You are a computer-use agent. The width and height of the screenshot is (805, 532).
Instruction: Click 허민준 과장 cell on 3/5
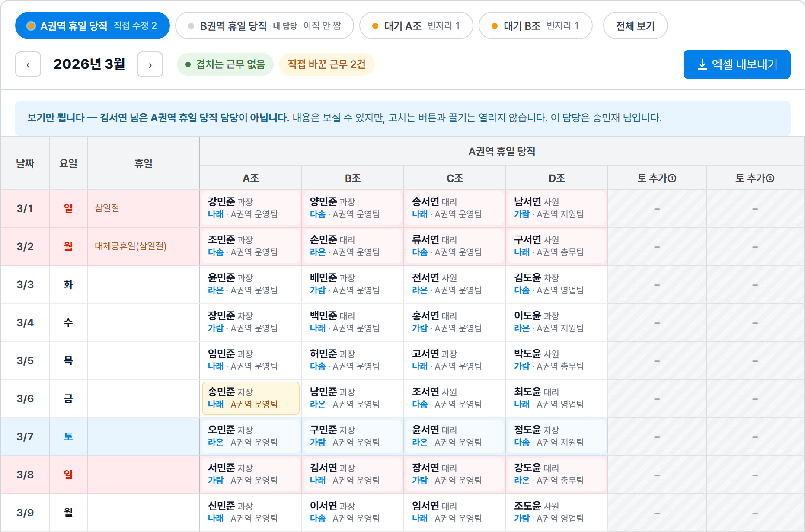[353, 360]
